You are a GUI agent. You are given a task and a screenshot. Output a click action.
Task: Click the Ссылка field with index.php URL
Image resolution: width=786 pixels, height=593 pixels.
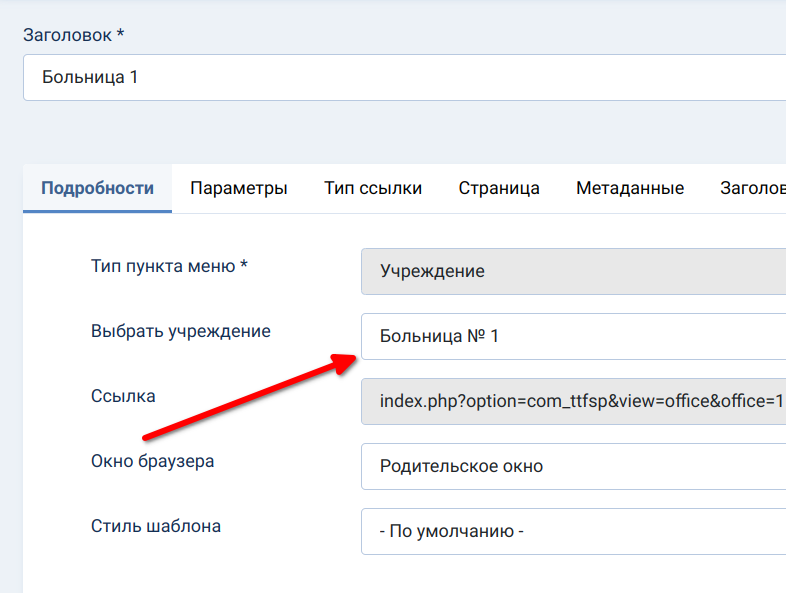click(x=572, y=401)
